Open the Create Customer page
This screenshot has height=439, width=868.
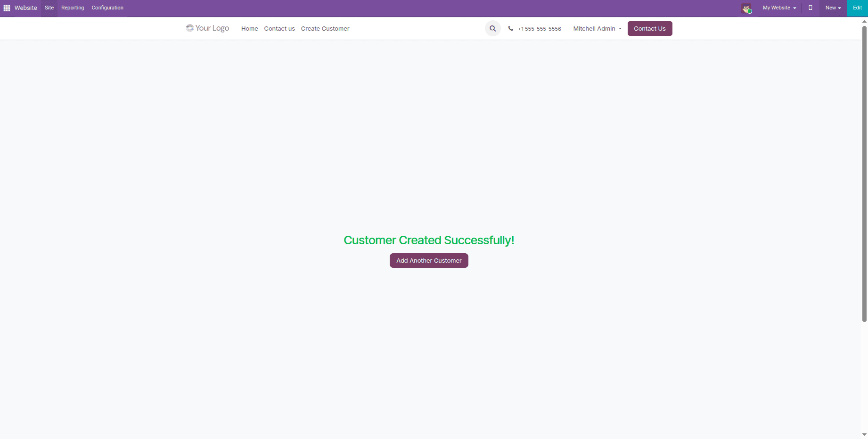[x=325, y=28]
